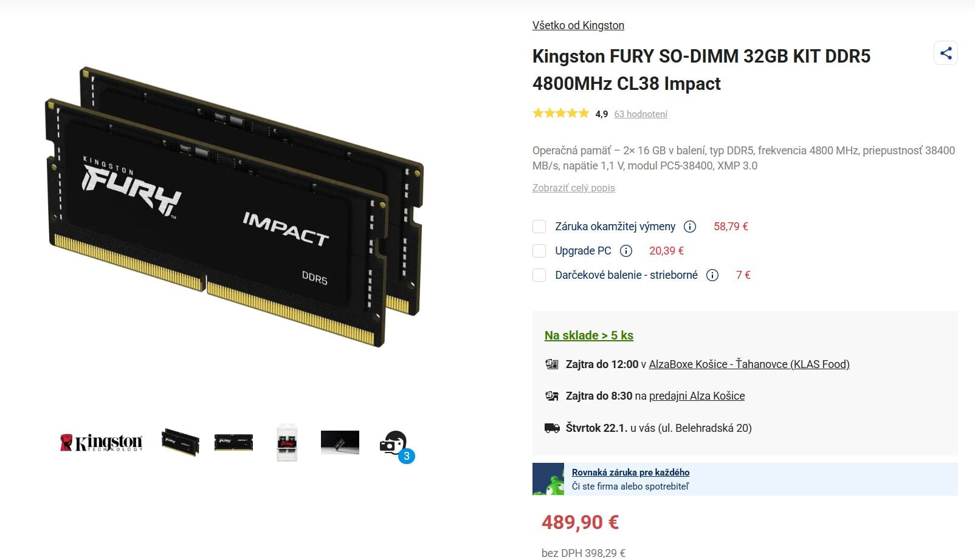
Task: Enable Záruka okamžitej výmeny checkbox
Action: click(x=539, y=227)
